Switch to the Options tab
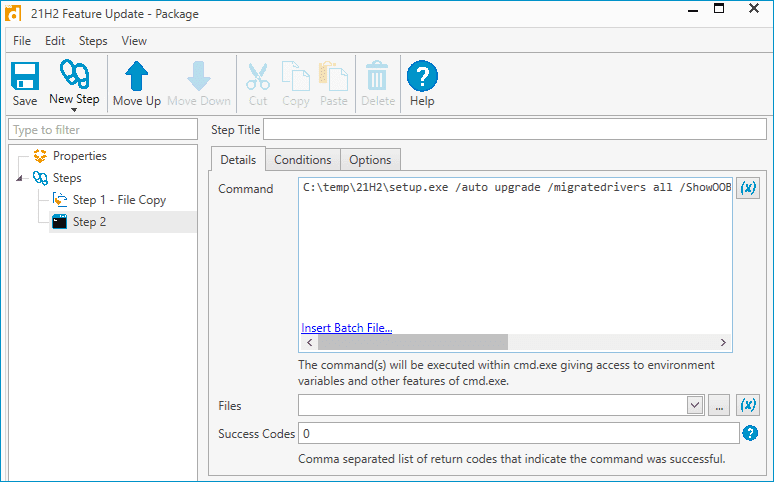This screenshot has height=482, width=774. pos(370,160)
